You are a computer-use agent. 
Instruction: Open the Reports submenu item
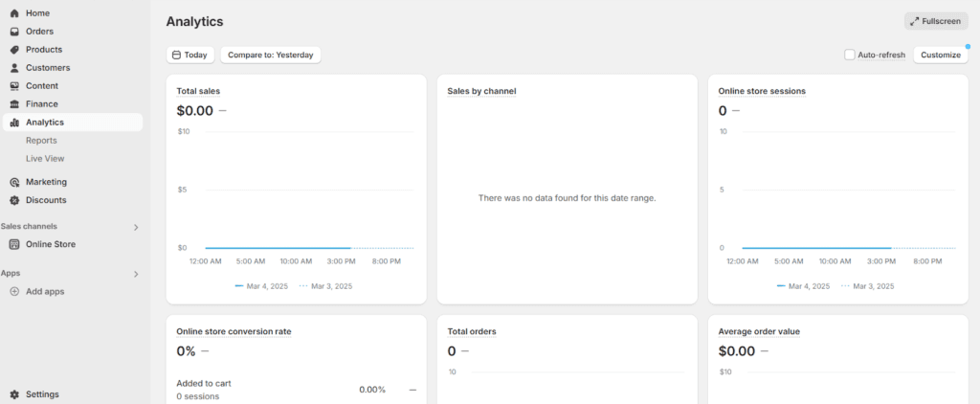(x=41, y=141)
